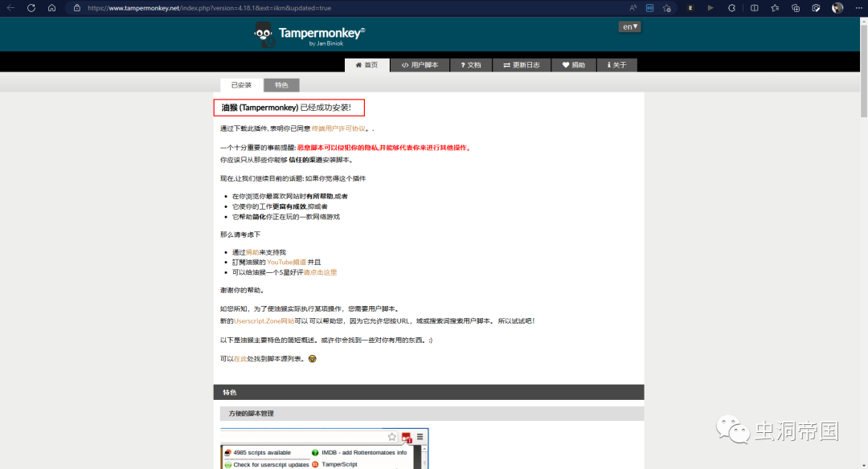Select the 已安装 sub-tab
868x469 pixels.
coord(241,85)
